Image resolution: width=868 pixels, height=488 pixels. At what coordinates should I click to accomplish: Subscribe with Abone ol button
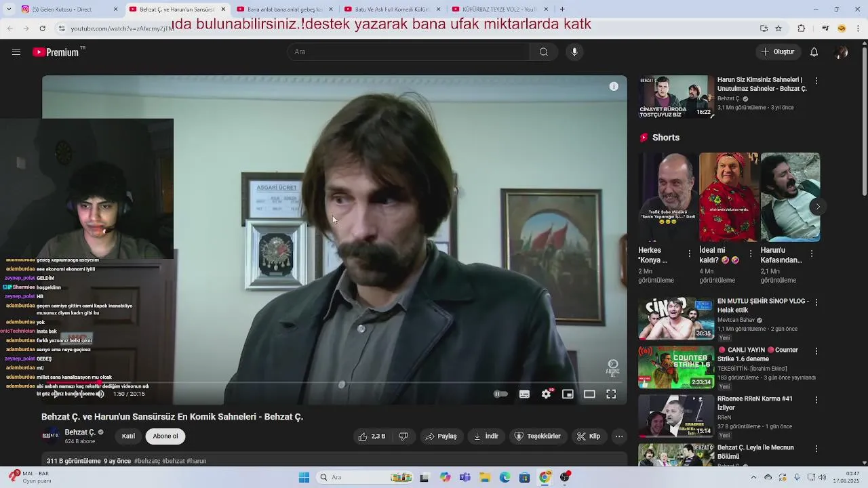pos(165,436)
